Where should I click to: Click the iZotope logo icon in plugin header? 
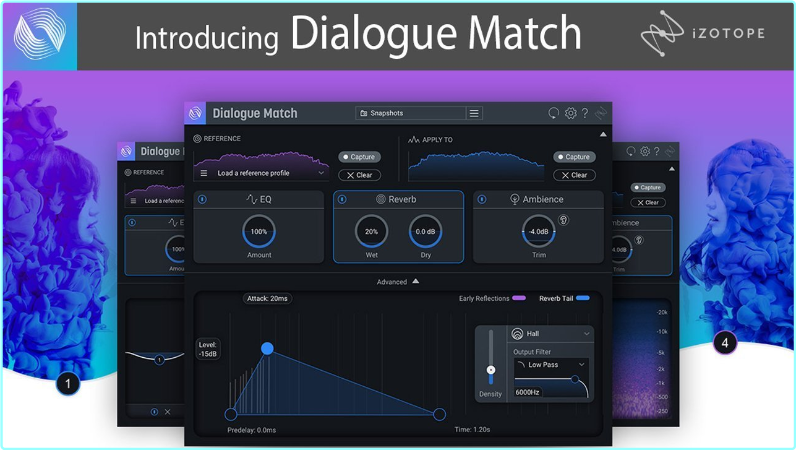(x=601, y=113)
